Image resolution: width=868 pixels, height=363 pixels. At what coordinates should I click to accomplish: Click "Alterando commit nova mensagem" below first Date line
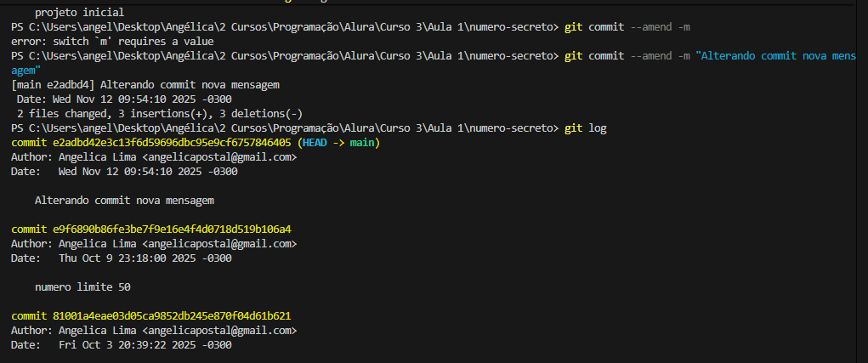pyautogui.click(x=124, y=201)
